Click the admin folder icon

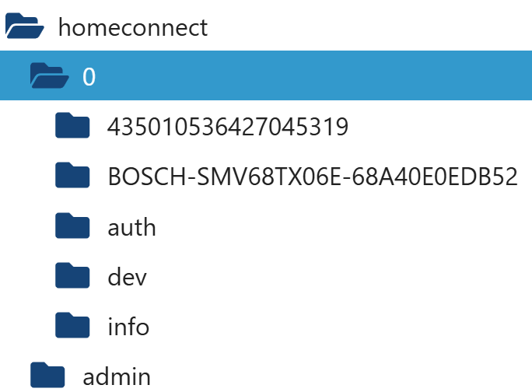point(47,376)
